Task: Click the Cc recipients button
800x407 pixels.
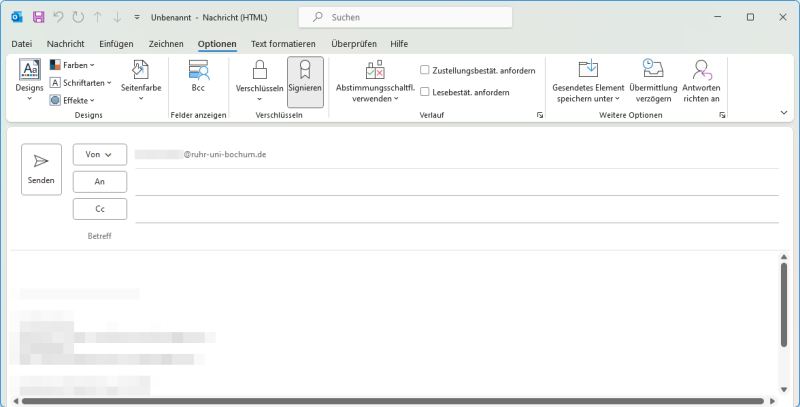Action: click(99, 209)
